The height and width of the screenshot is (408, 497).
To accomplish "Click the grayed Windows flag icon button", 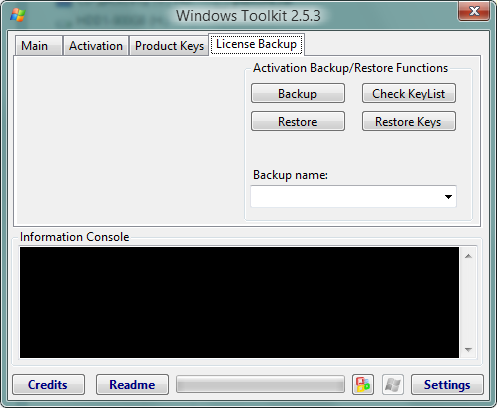I will [393, 384].
